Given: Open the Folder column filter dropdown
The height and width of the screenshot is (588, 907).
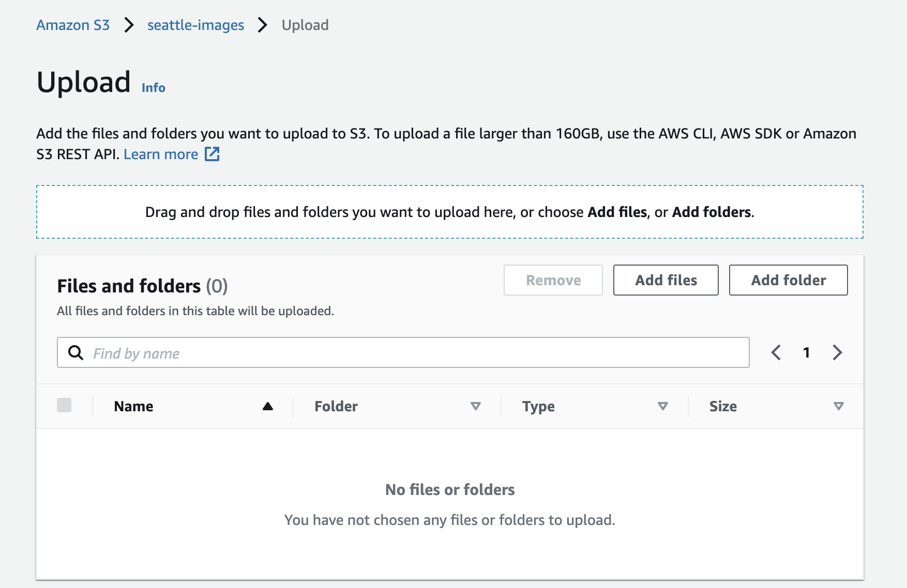Looking at the screenshot, I should point(476,406).
